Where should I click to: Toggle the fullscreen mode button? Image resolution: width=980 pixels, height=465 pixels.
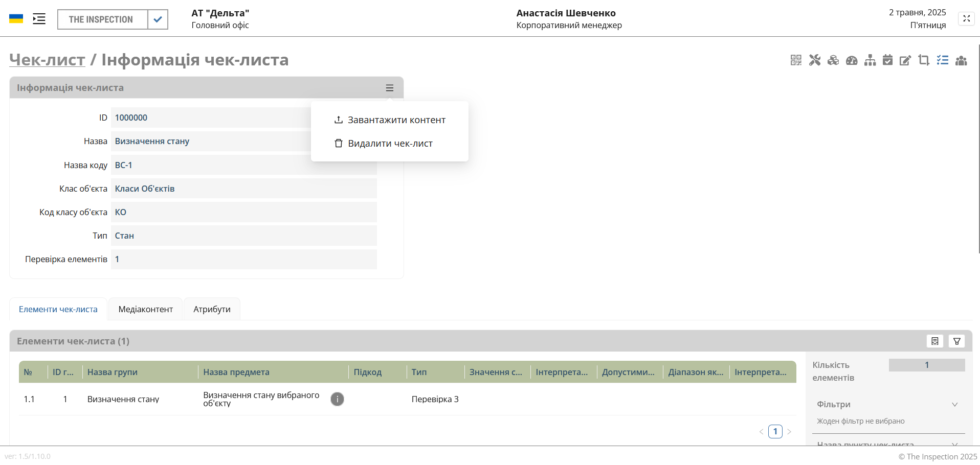click(x=966, y=18)
